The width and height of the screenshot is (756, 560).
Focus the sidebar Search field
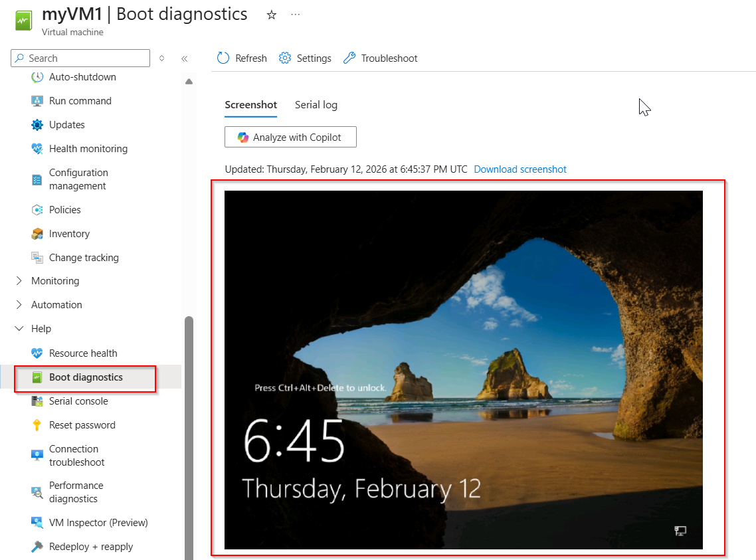(80, 58)
